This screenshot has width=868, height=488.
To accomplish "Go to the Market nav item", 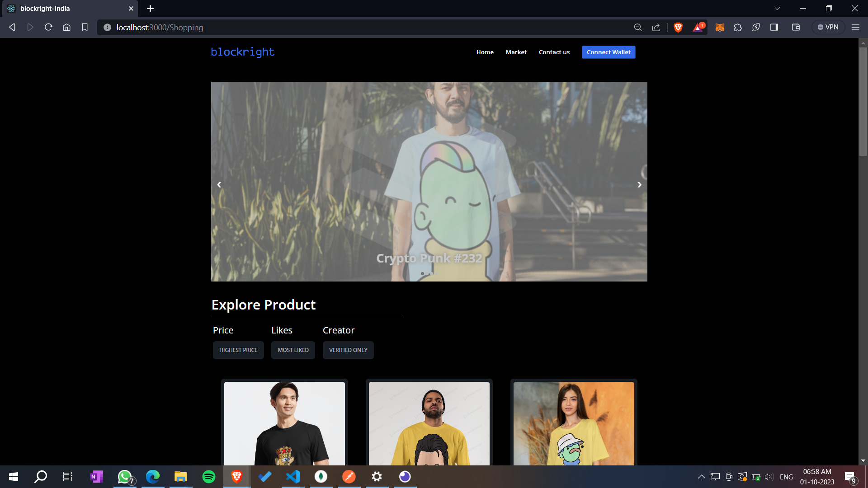I will (516, 52).
